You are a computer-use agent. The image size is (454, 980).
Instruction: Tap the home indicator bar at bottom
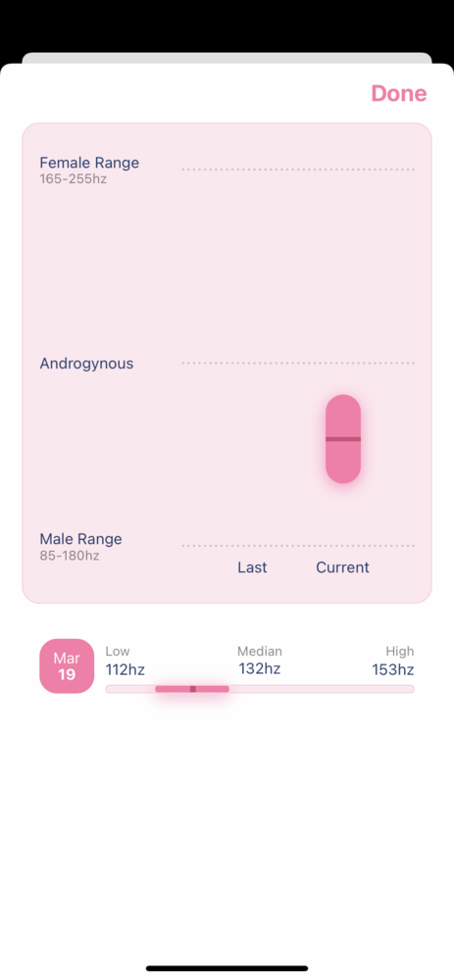point(227,968)
